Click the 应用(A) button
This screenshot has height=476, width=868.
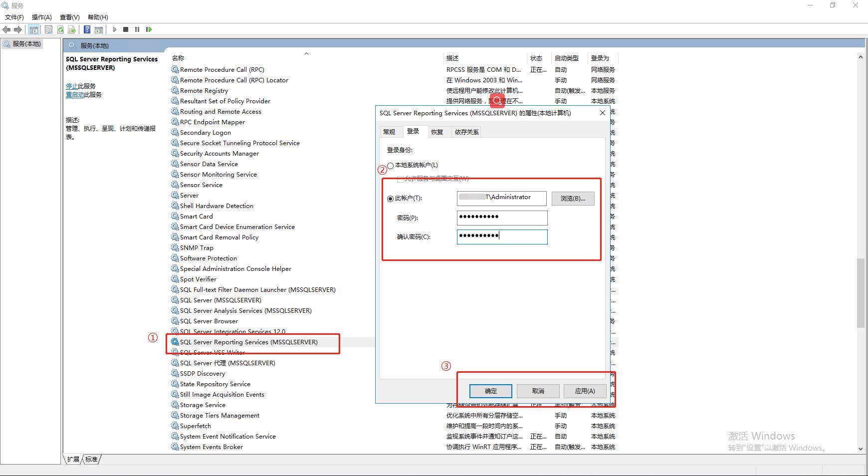tap(585, 391)
